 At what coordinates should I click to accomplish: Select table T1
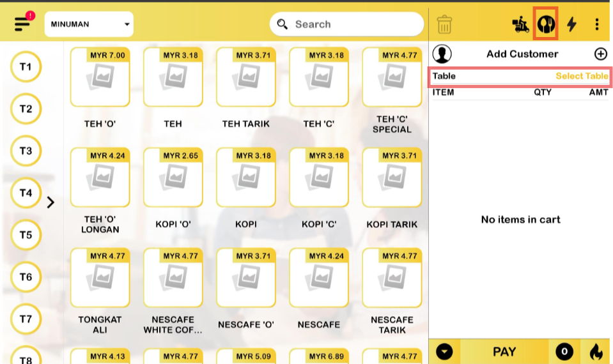[x=26, y=67]
